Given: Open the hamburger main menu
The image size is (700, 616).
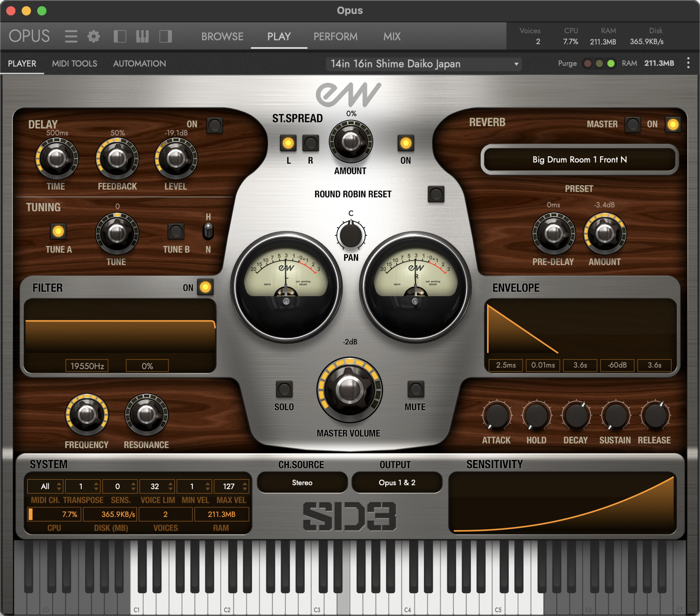Looking at the screenshot, I should [71, 36].
